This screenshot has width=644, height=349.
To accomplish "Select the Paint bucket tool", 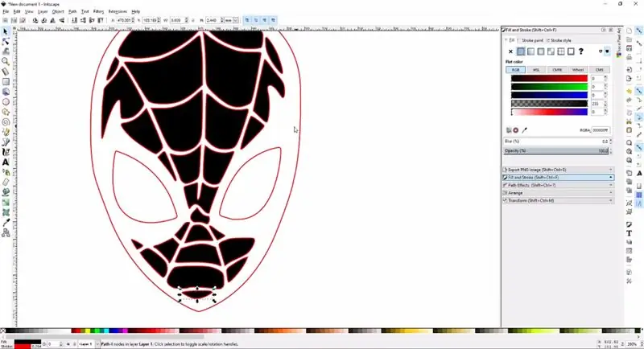I will (x=6, y=192).
